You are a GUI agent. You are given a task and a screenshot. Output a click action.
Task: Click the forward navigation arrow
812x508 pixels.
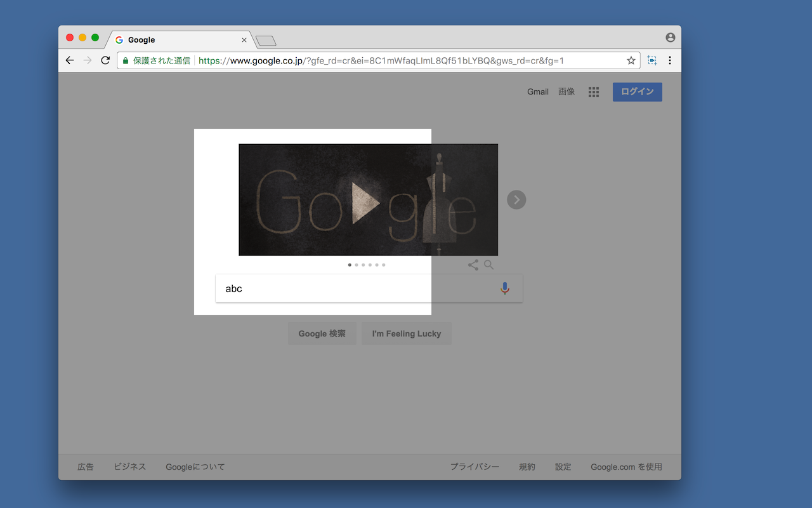[x=88, y=60]
